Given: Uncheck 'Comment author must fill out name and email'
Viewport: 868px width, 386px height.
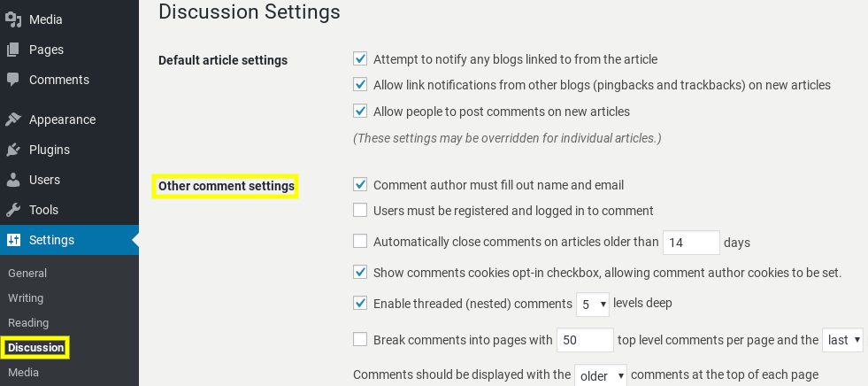Looking at the screenshot, I should tap(360, 185).
